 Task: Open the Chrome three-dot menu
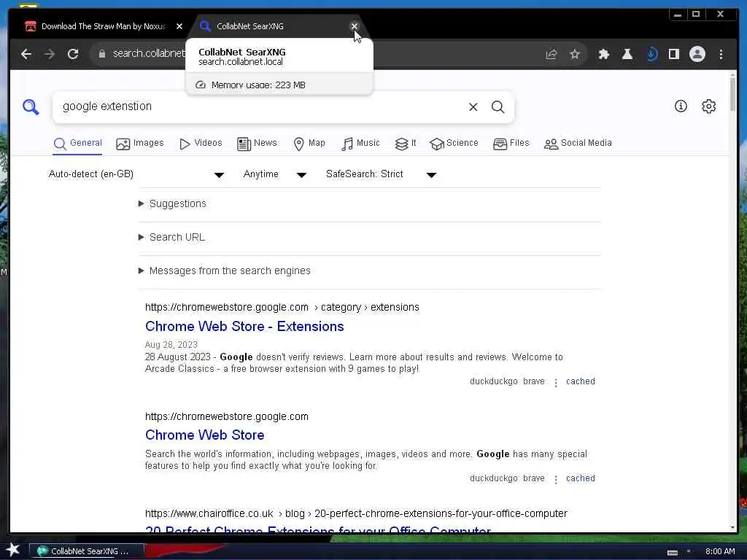[721, 54]
